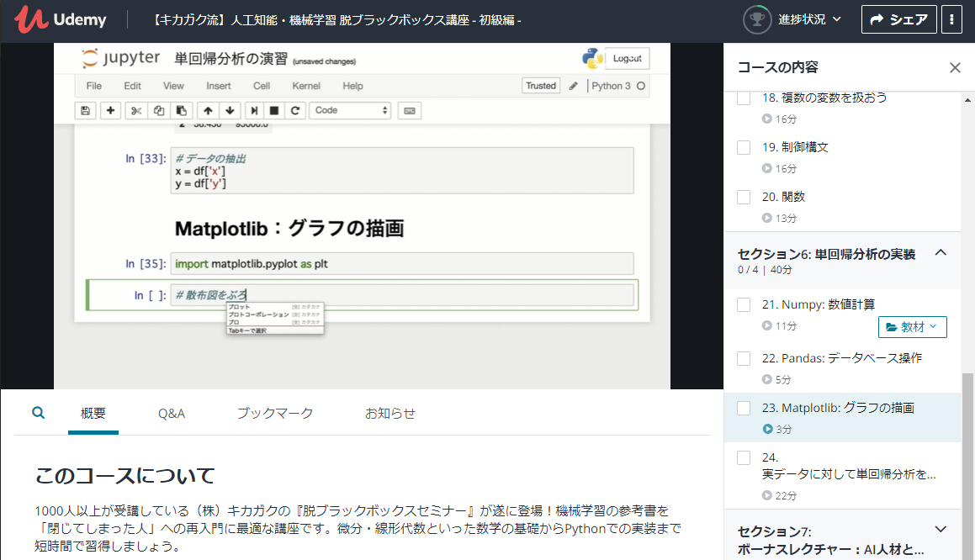Open the Jupyter Help menu

[352, 86]
